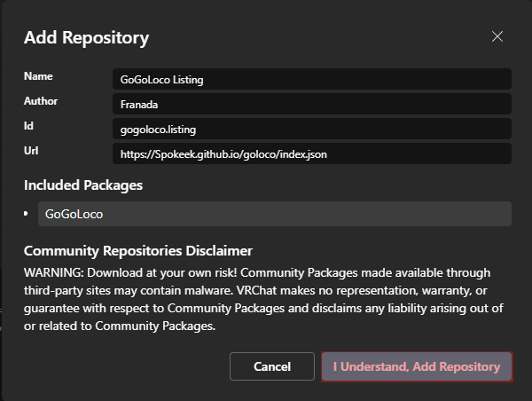Click the Included Packages heading
This screenshot has height=401, width=532.
[83, 185]
